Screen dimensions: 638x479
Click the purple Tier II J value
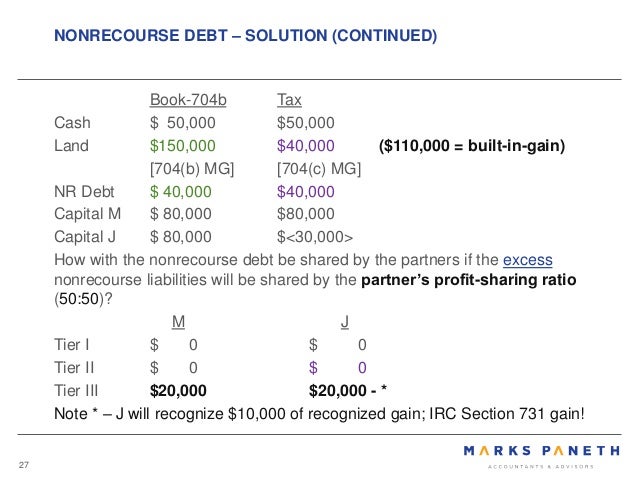tap(338, 368)
